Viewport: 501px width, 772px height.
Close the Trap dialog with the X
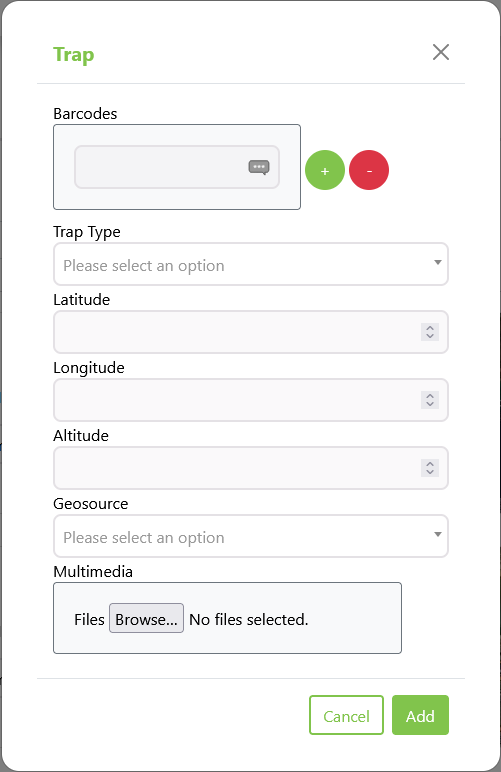point(440,52)
